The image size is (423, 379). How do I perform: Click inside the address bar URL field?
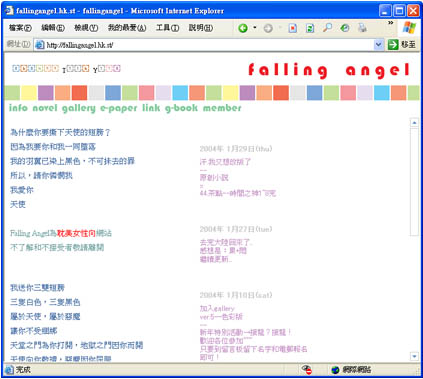click(x=209, y=45)
